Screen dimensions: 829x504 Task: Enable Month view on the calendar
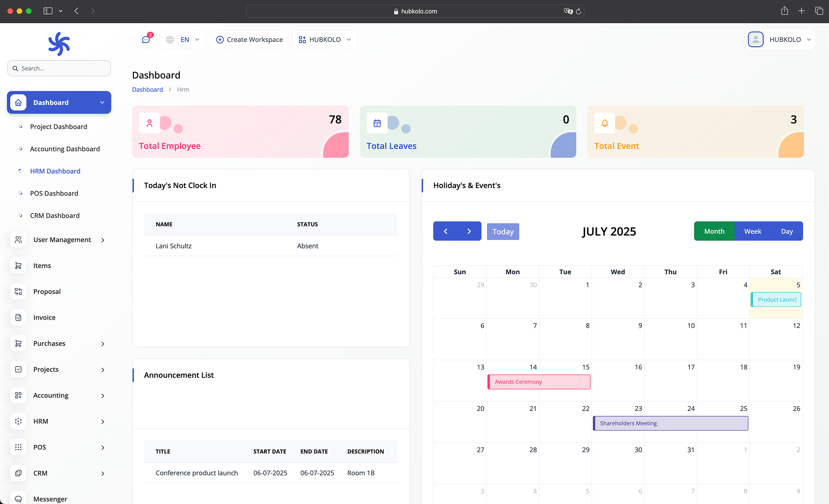tap(714, 231)
